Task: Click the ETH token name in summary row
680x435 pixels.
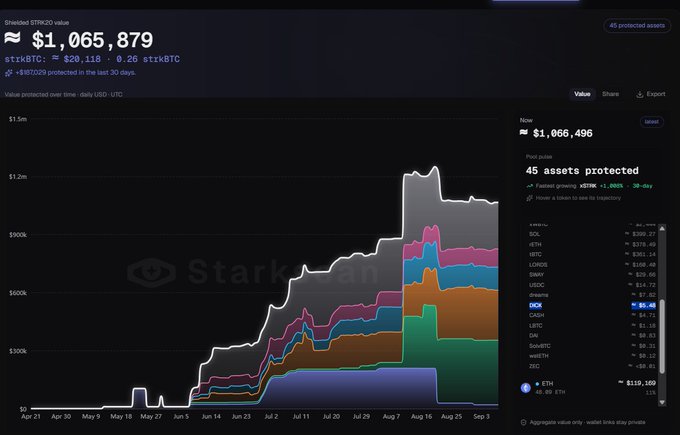Action: (547, 384)
